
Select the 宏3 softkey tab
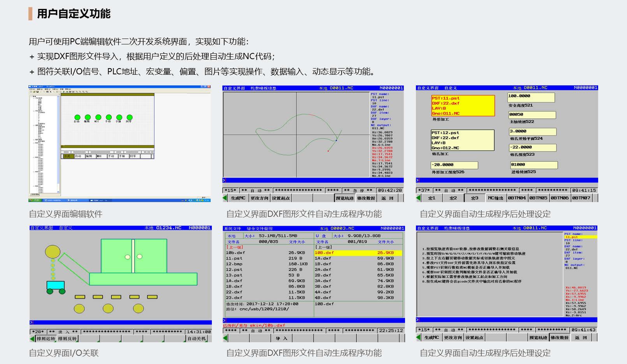point(474,198)
